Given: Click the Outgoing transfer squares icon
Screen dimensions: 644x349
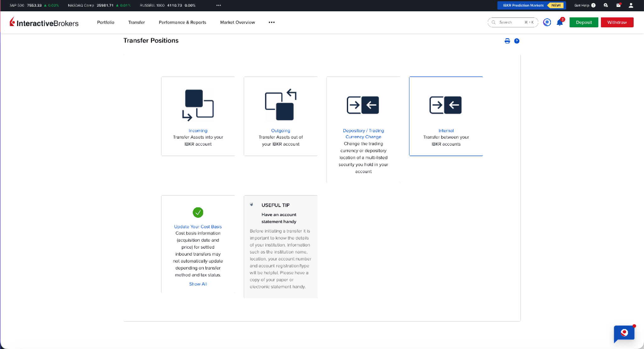Looking at the screenshot, I should (281, 105).
